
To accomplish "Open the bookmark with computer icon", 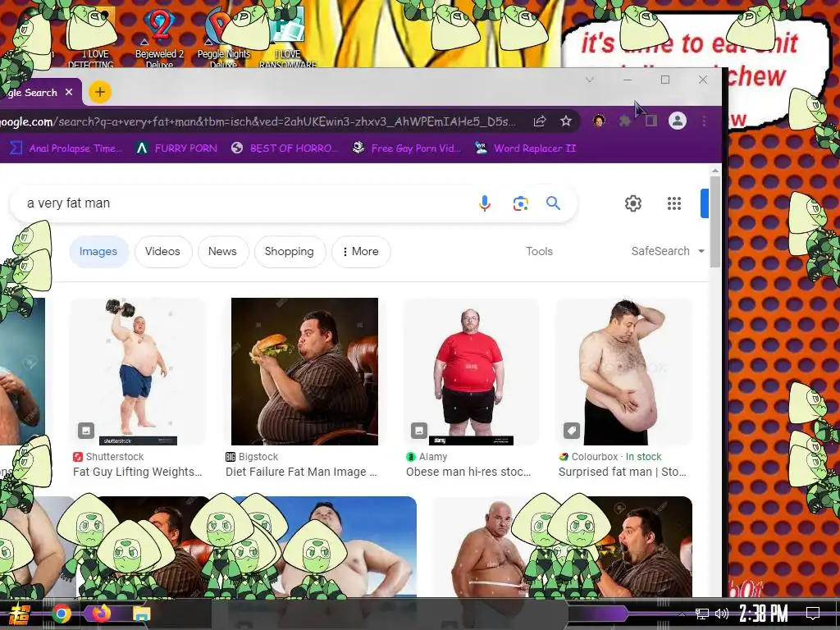I will tap(406, 148).
